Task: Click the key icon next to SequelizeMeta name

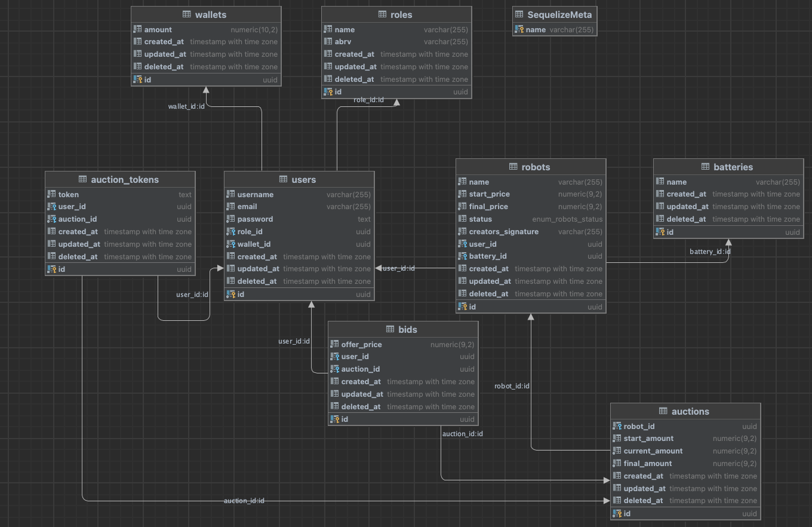Action: click(x=520, y=29)
